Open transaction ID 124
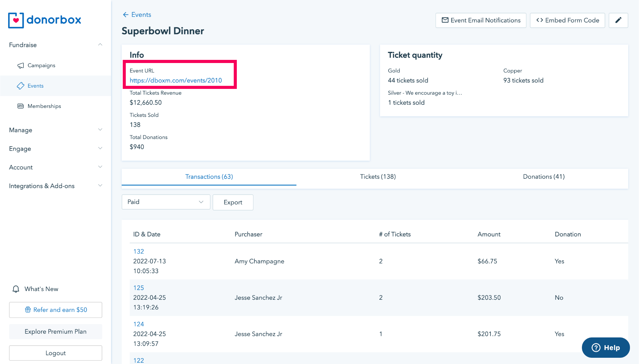Image resolution: width=639 pixels, height=364 pixels. tap(139, 324)
